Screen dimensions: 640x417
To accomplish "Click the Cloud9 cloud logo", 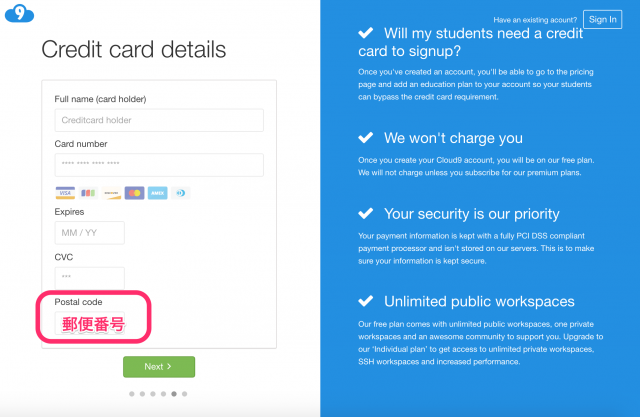I will click(x=19, y=13).
